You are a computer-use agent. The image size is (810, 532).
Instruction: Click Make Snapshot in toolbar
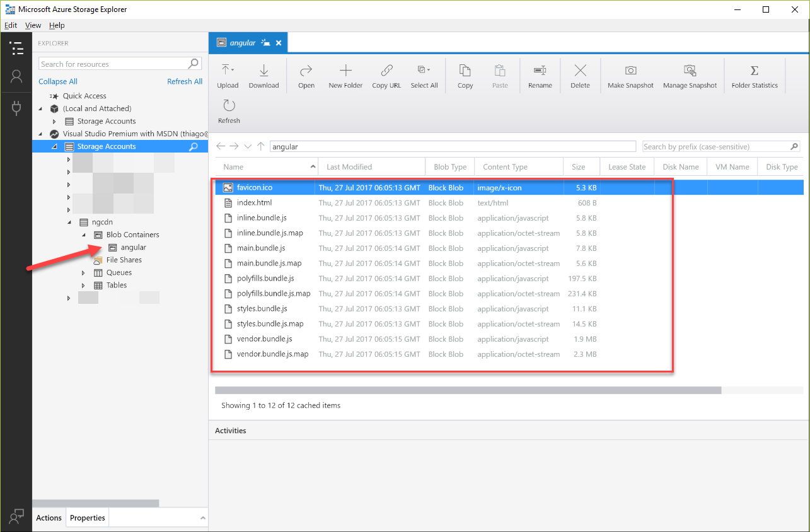click(x=630, y=76)
